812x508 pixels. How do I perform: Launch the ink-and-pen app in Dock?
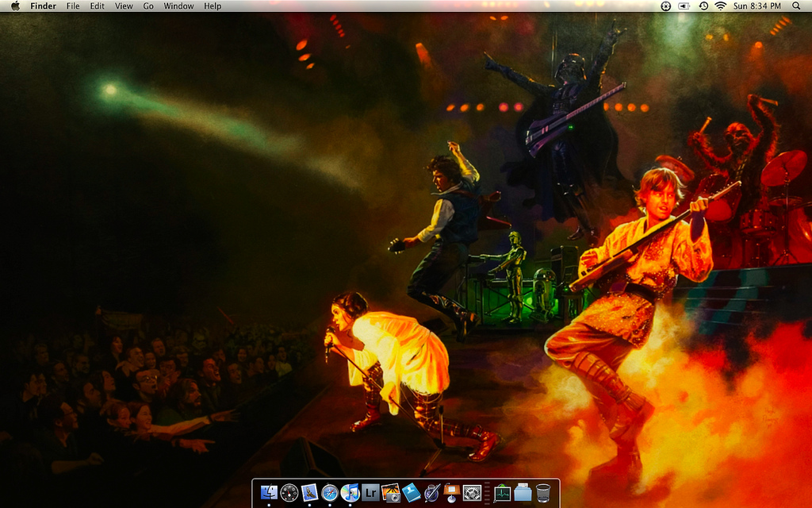tap(431, 492)
